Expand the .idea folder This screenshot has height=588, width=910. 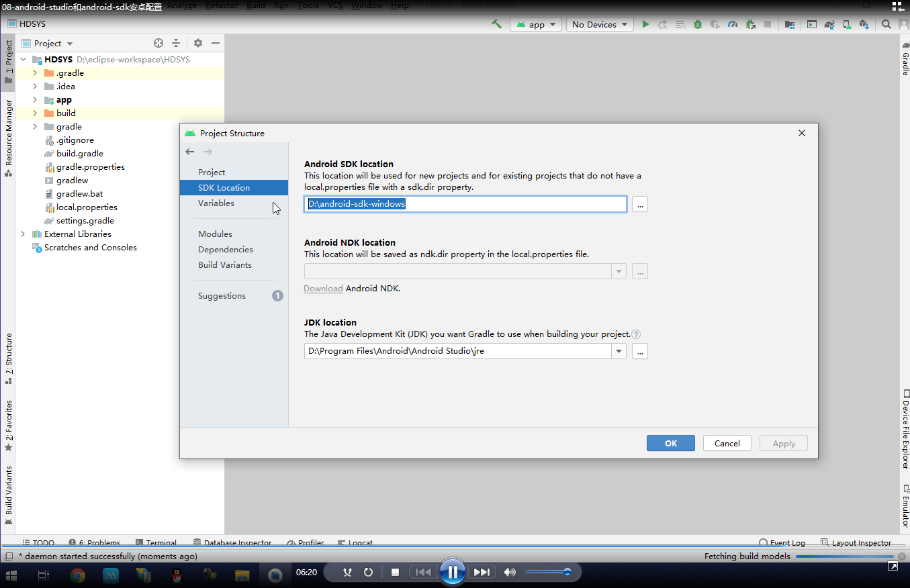pyautogui.click(x=35, y=86)
